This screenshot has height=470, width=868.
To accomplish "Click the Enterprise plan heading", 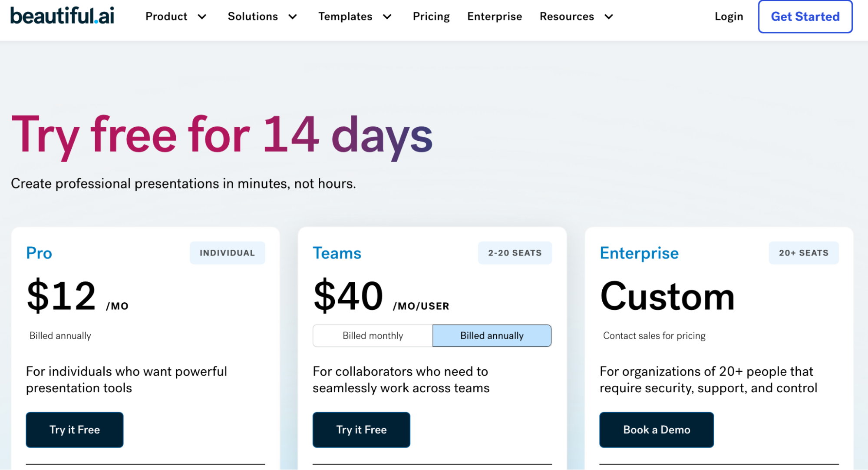I will [x=639, y=253].
